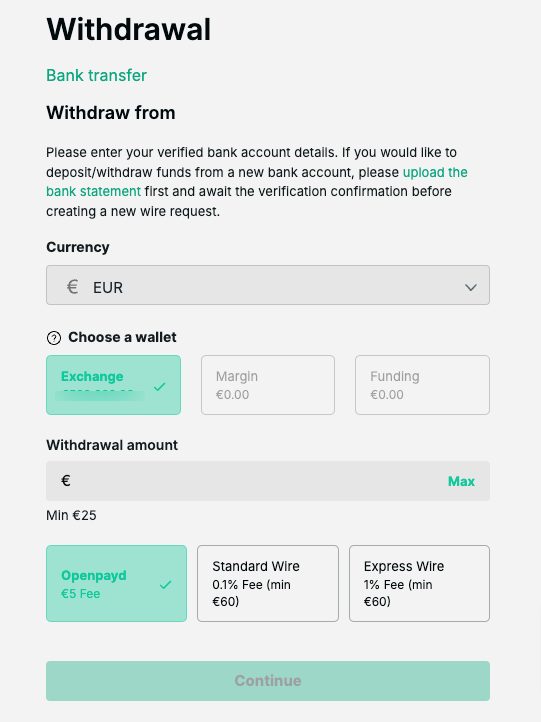Choose Openpayd €5 Fee method
This screenshot has width=541, height=722.
(x=116, y=583)
